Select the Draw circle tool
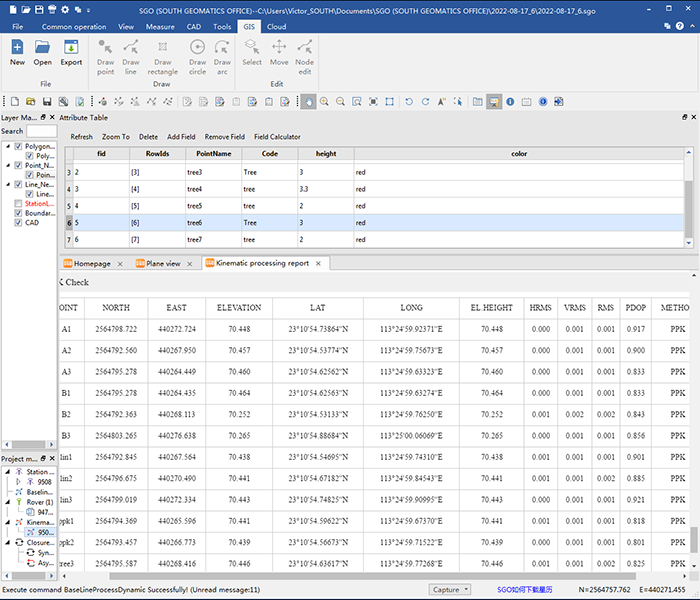 pos(197,57)
